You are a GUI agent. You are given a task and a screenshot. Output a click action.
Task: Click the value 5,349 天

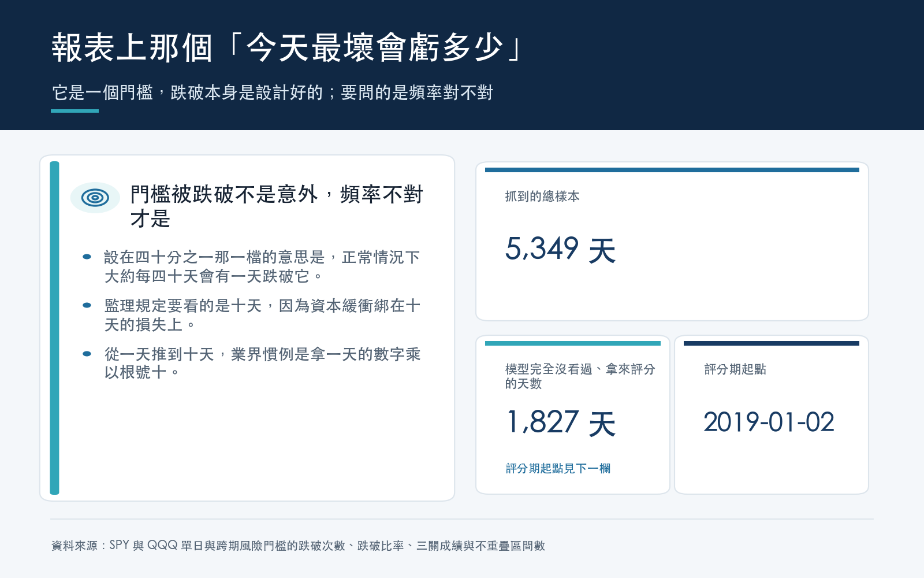(x=561, y=250)
